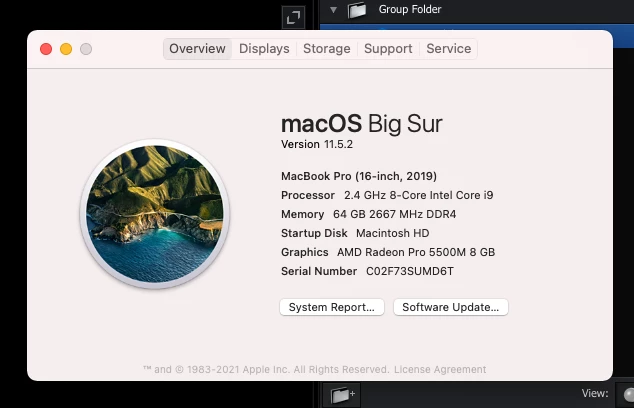
Task: Click the System Report… button
Action: [332, 307]
